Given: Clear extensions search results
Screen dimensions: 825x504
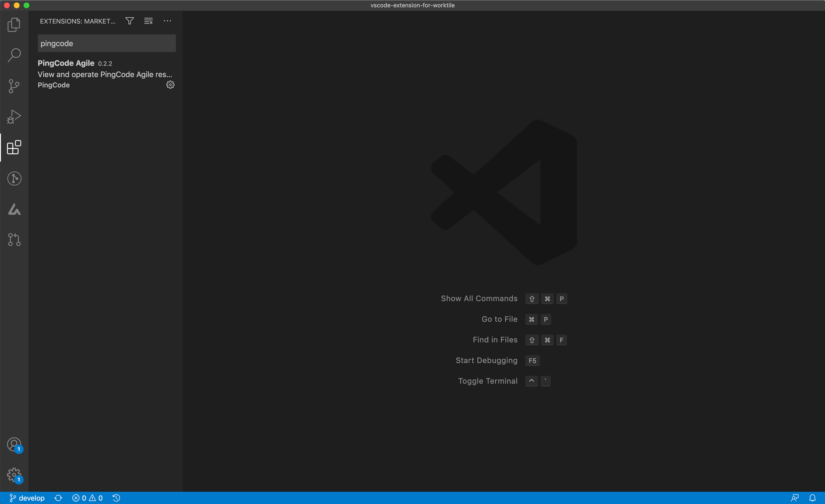Looking at the screenshot, I should [148, 21].
